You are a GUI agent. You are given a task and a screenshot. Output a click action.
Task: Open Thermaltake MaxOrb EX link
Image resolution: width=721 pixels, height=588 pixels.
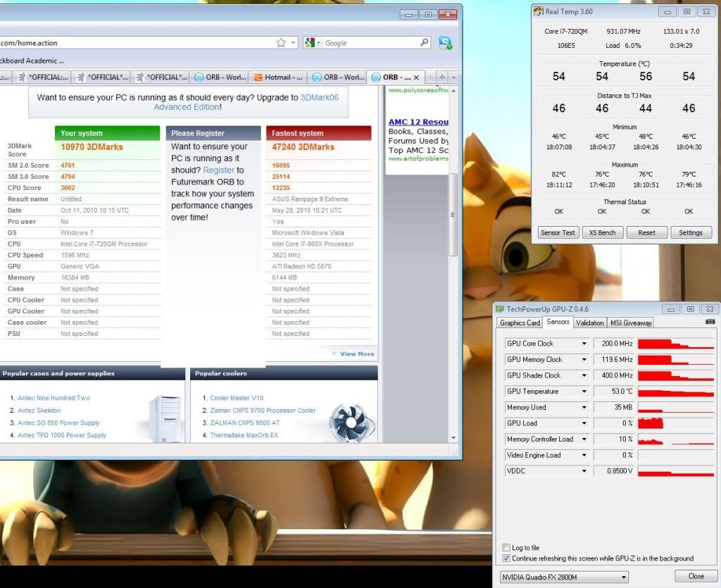click(x=244, y=435)
